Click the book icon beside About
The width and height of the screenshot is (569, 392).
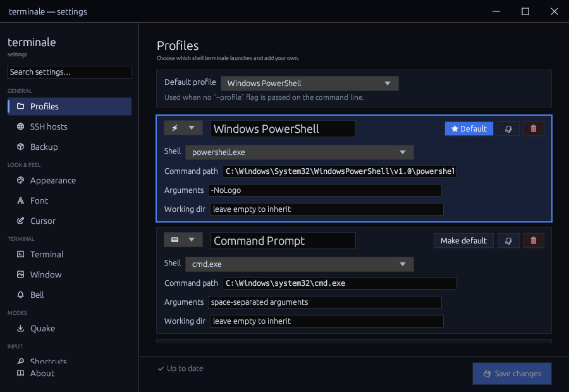point(21,373)
